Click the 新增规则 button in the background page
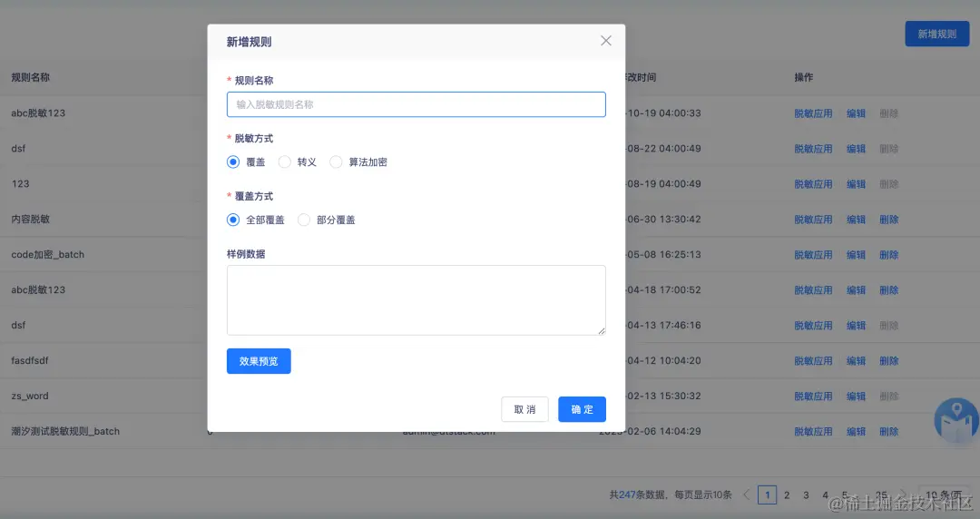This screenshot has height=519, width=980. click(936, 34)
